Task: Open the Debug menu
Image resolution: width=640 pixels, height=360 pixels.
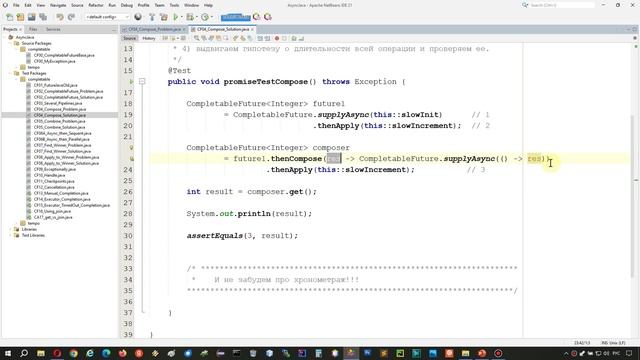Action: click(x=127, y=5)
